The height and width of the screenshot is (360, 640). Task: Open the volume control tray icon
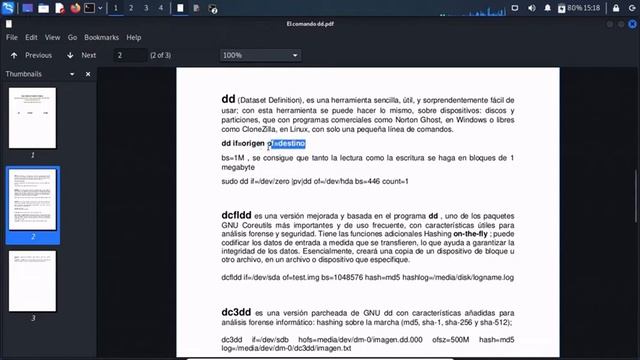coord(531,8)
